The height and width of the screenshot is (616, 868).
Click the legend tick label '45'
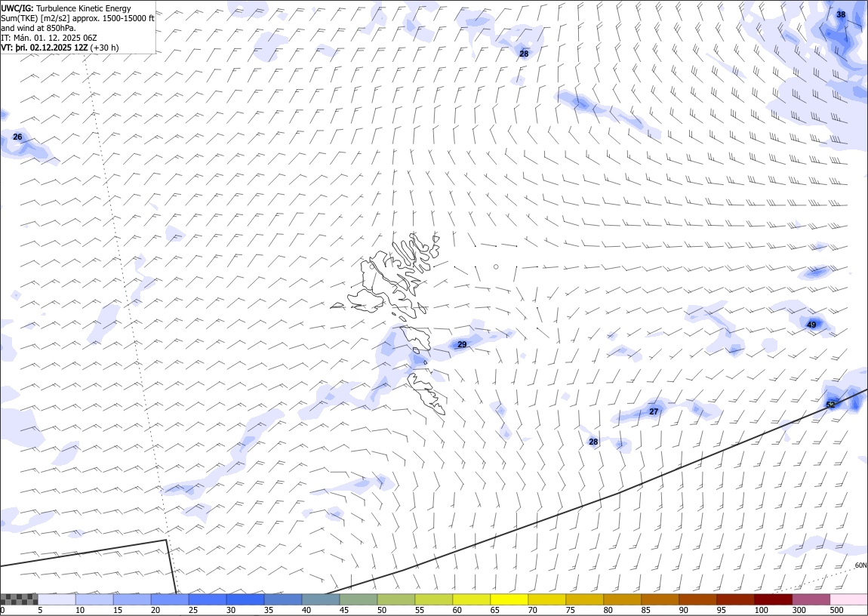pos(343,610)
